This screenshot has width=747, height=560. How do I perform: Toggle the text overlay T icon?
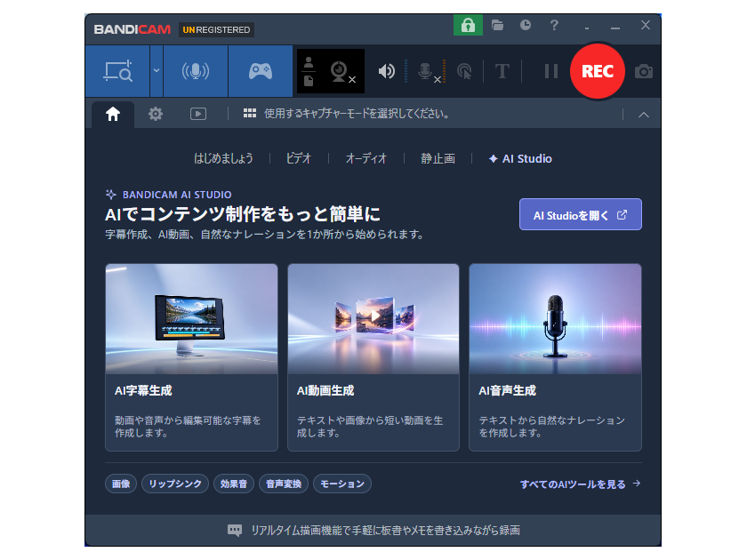point(502,71)
